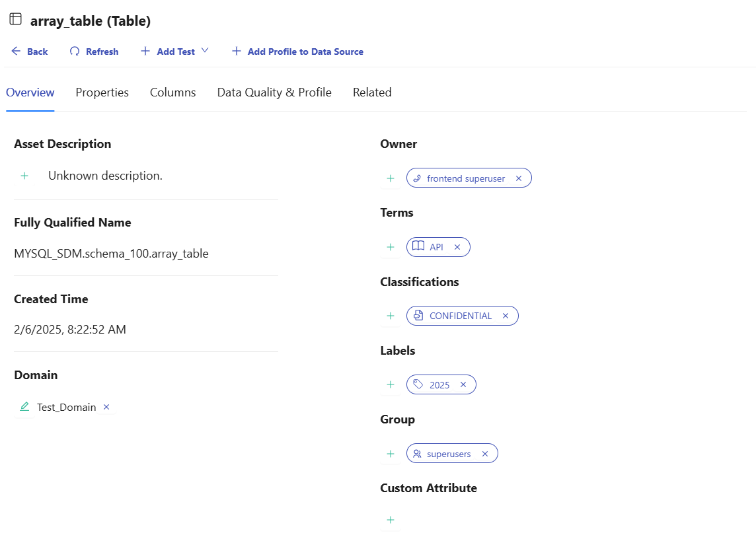The width and height of the screenshot is (756, 541).
Task: Delete the 2025 label tag
Action: pyautogui.click(x=463, y=384)
